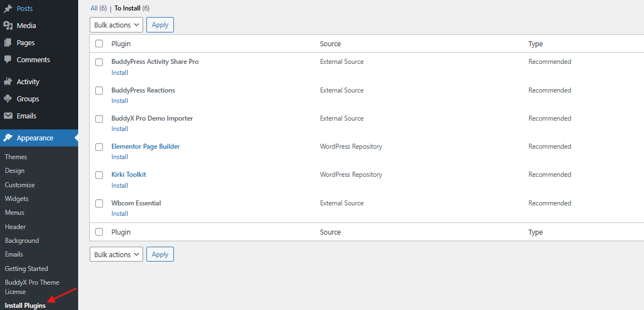Click the Appearance paintbrush icon

(8, 138)
